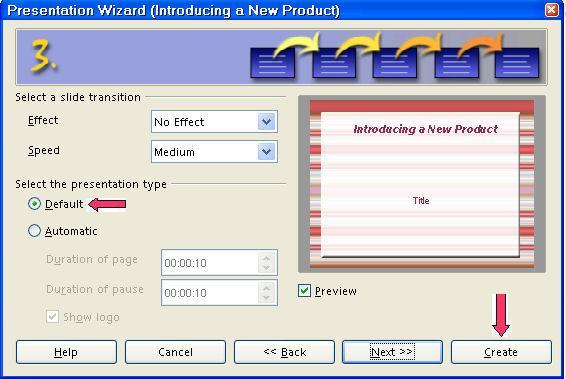
Task: Click the Help button
Action: pyautogui.click(x=66, y=352)
